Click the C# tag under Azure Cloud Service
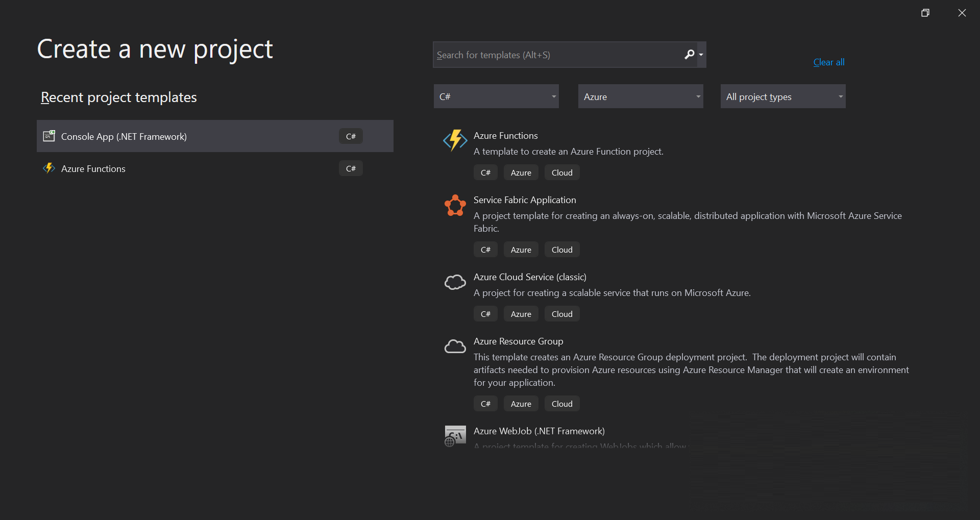Viewport: 980px width, 520px height. (x=485, y=314)
